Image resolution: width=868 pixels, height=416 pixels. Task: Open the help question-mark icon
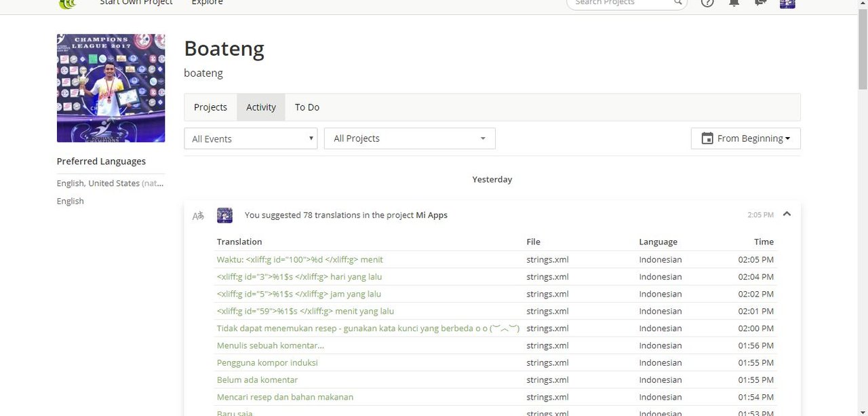pos(707,3)
